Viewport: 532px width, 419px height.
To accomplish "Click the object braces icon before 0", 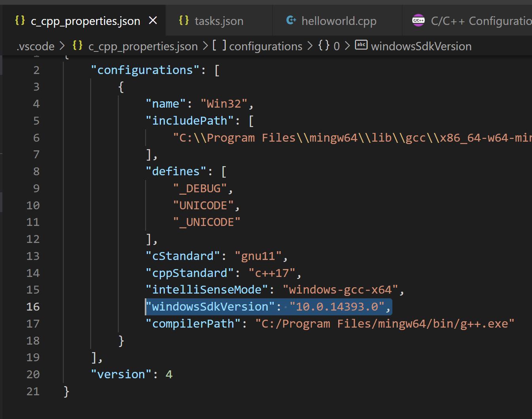I will click(324, 46).
